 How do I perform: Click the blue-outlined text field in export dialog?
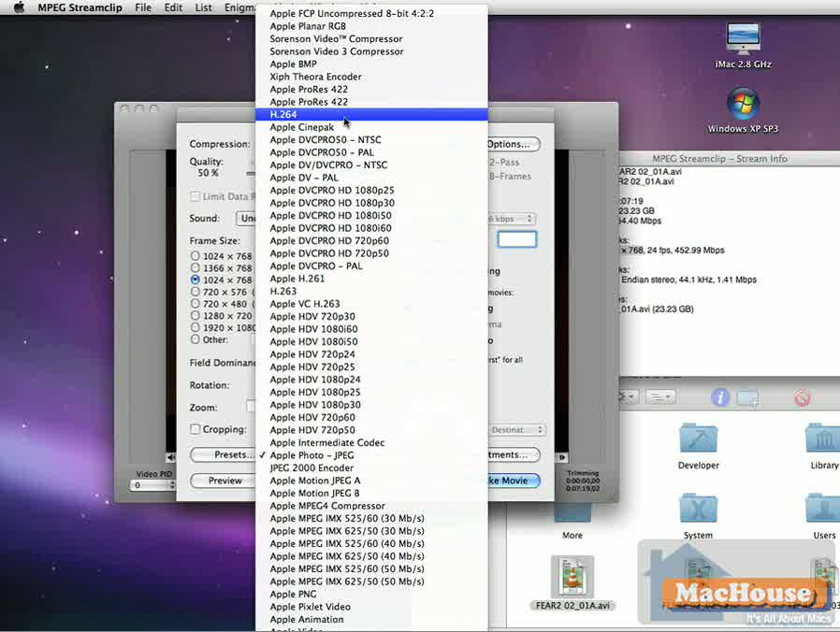tap(517, 239)
